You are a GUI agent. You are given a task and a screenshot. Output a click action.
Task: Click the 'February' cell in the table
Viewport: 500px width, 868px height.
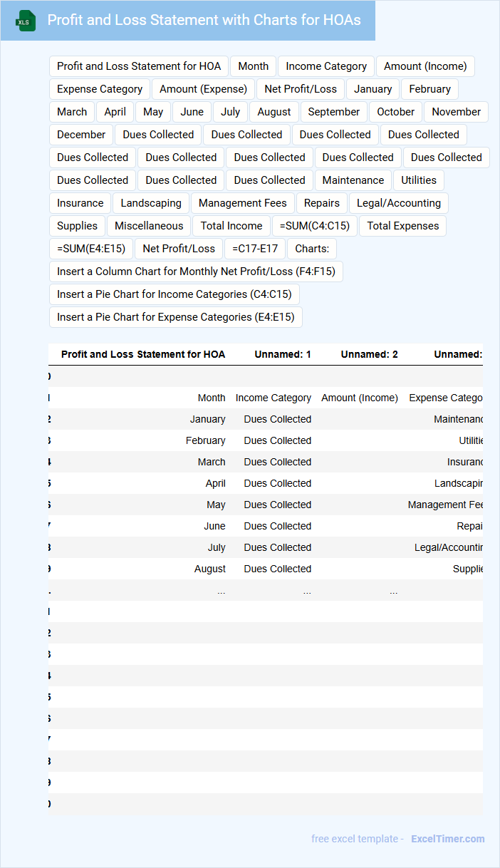[206, 440]
